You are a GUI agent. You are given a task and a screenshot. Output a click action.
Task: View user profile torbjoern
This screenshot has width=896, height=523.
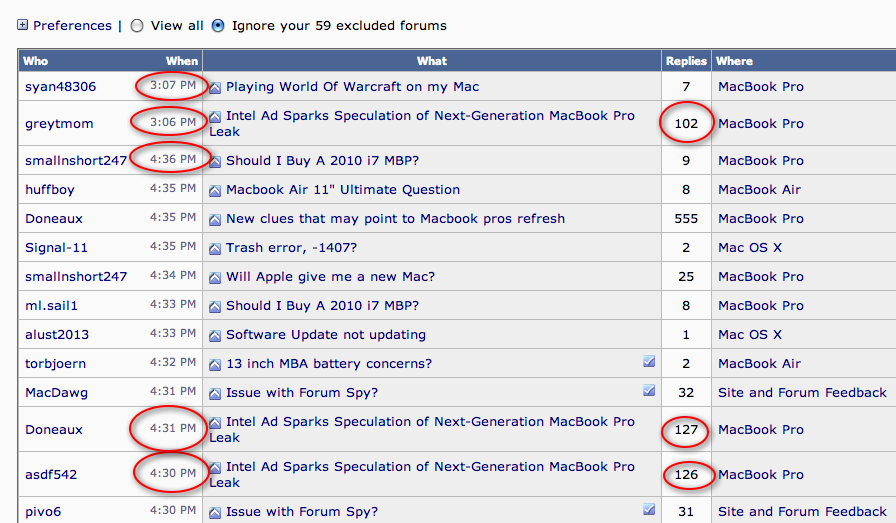point(55,364)
